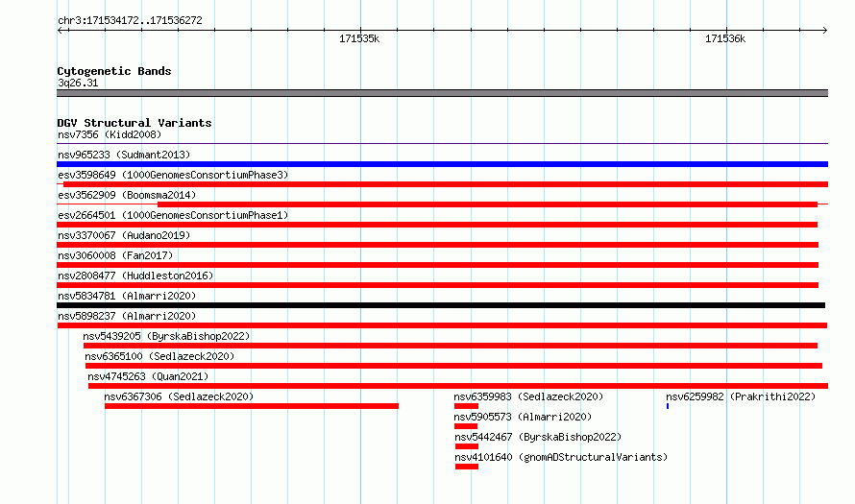Image resolution: width=855 pixels, height=504 pixels.
Task: Click the red nsv5439205 variant bar
Action: coord(451,346)
